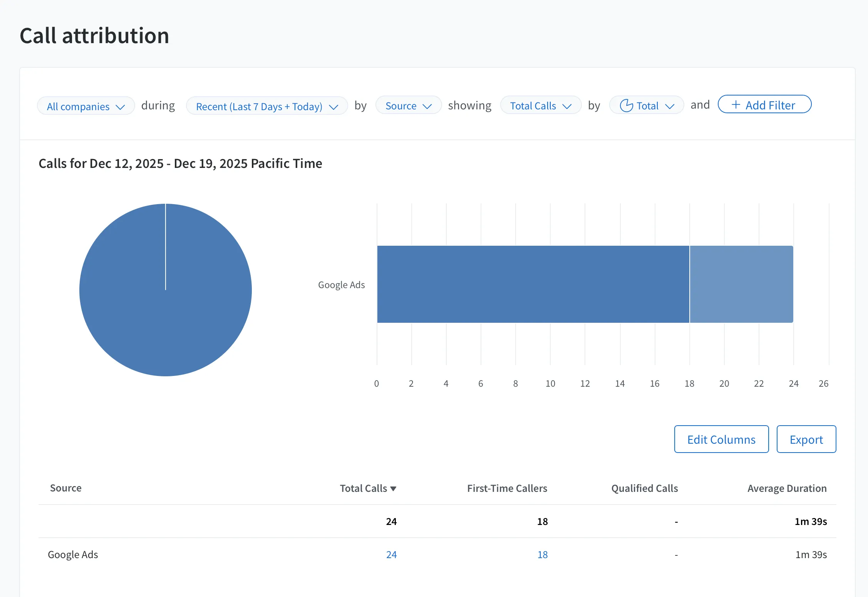Click the light blue Google Ads bar segment

coord(741,284)
